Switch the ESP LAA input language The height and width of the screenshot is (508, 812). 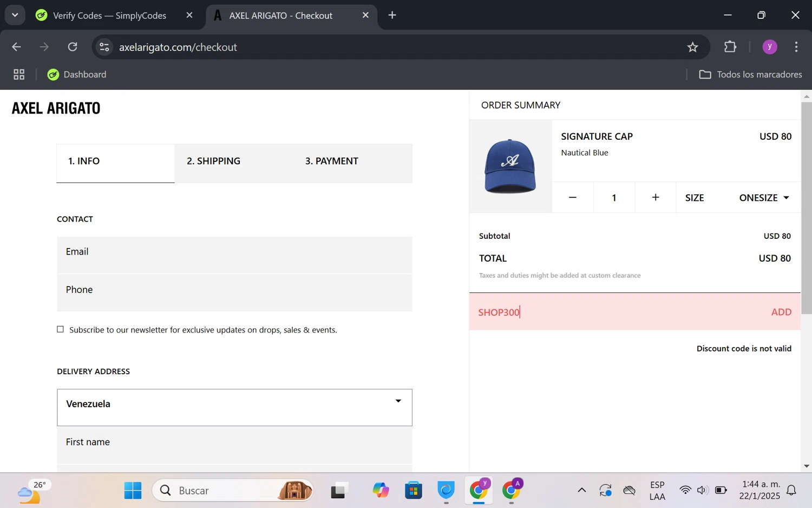657,491
